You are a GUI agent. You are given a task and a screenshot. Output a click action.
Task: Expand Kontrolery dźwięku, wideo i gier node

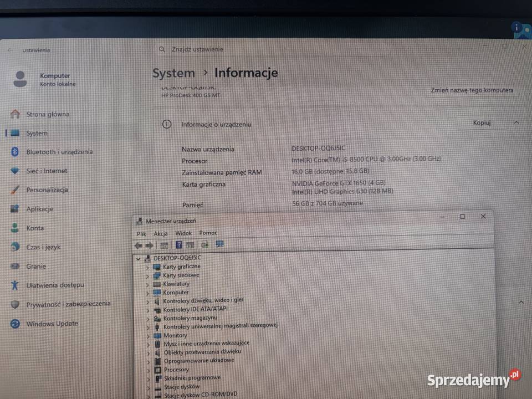pyautogui.click(x=147, y=301)
